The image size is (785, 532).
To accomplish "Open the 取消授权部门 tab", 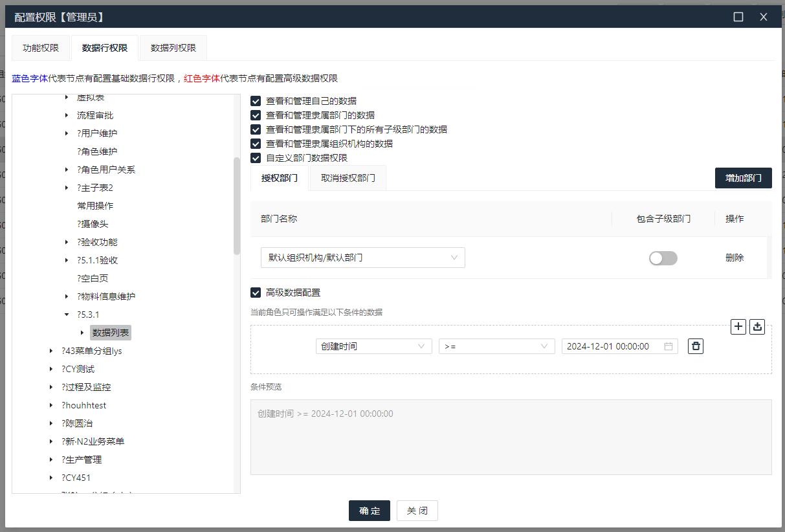I will click(348, 177).
